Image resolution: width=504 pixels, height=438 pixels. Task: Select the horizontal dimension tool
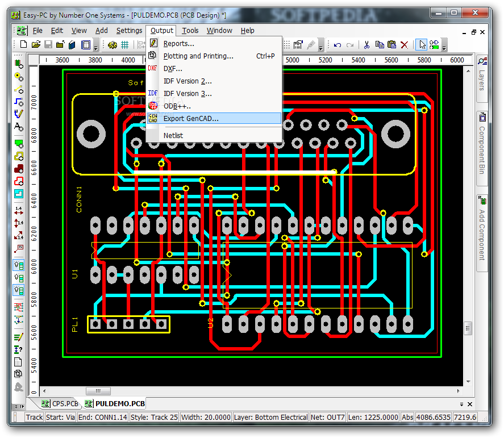coord(19,211)
